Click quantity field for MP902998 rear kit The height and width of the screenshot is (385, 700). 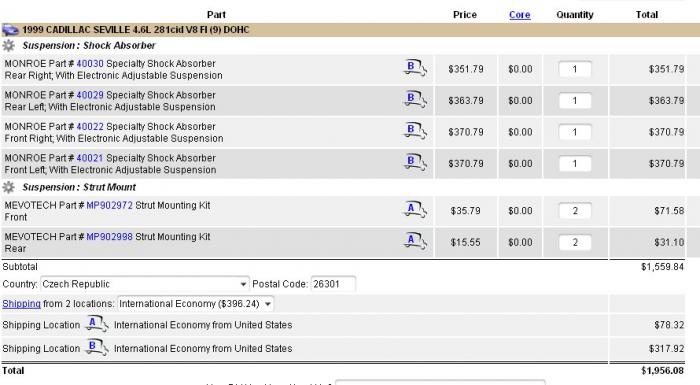[x=575, y=243]
